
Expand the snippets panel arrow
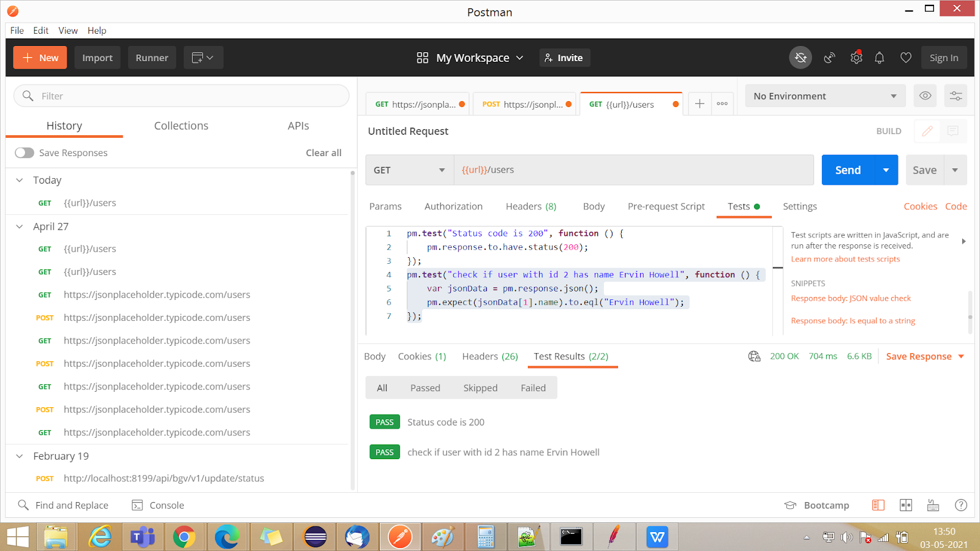click(x=963, y=241)
